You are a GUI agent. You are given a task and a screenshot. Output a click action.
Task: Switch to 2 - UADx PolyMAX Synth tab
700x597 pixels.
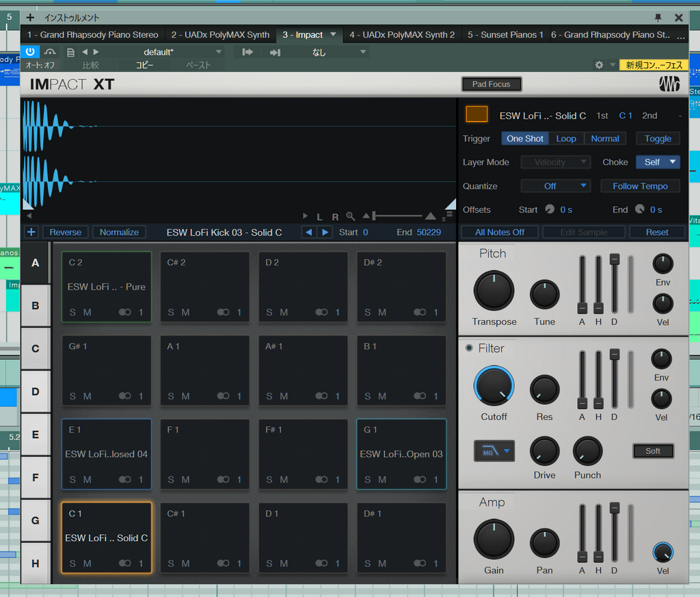tap(220, 35)
